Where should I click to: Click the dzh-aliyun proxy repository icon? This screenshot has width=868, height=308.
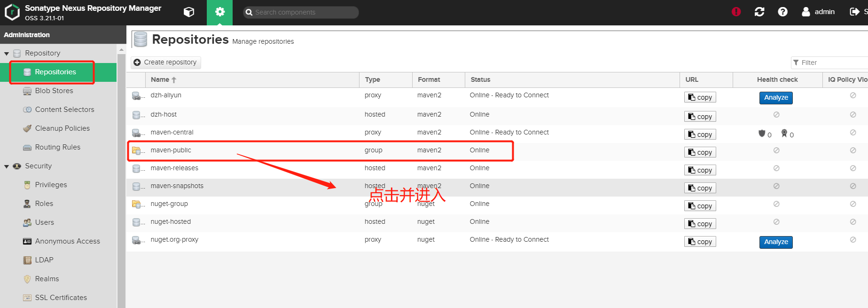click(x=136, y=96)
